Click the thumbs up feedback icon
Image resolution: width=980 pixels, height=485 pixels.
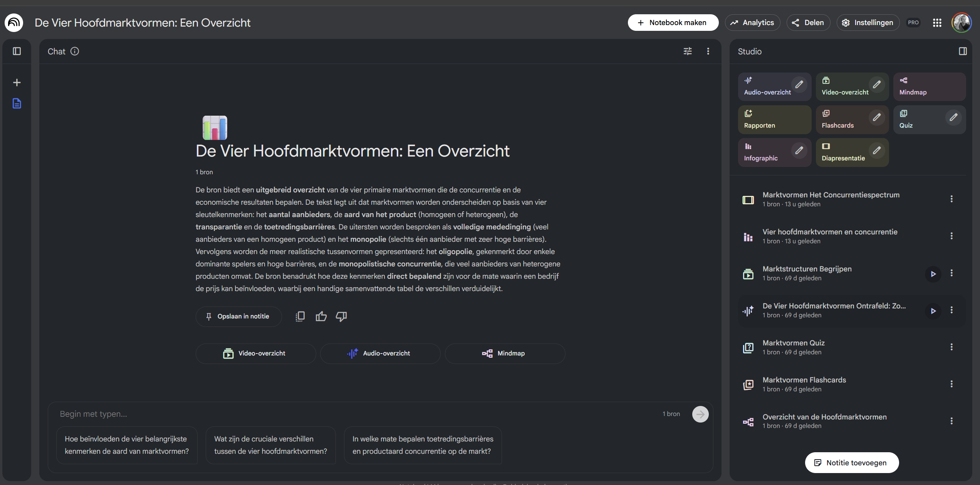[x=321, y=317]
